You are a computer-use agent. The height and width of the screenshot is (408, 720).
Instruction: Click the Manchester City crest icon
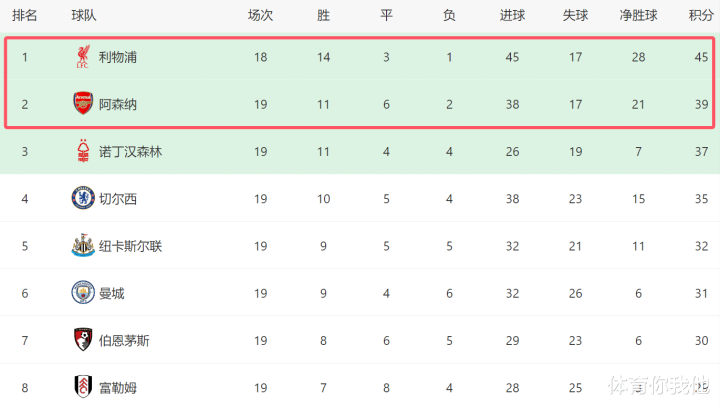click(x=83, y=293)
